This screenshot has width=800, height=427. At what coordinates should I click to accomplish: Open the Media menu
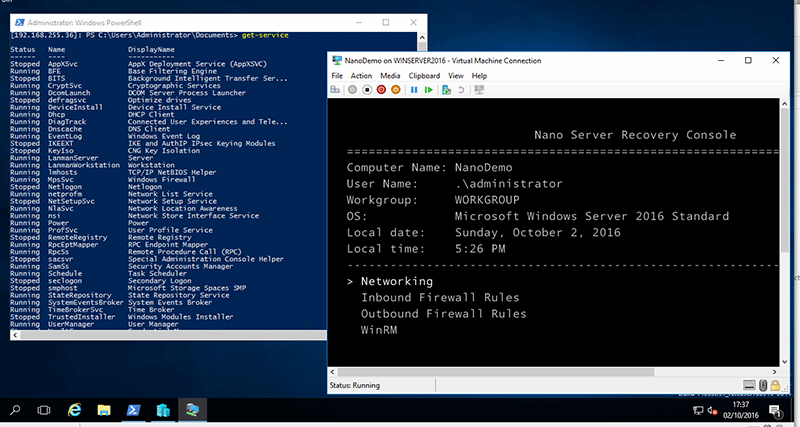[390, 76]
